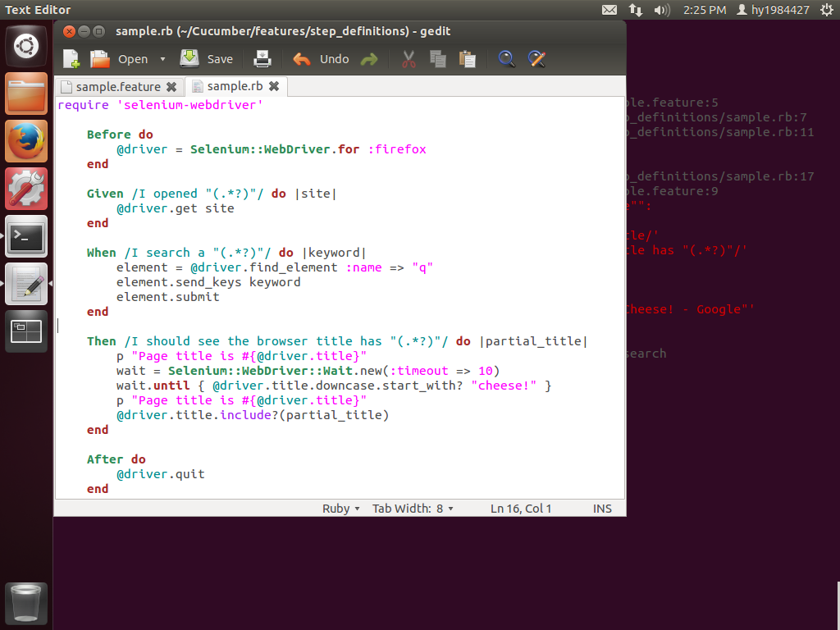This screenshot has width=840, height=630.
Task: Create a new document in gedit
Action: coord(71,59)
